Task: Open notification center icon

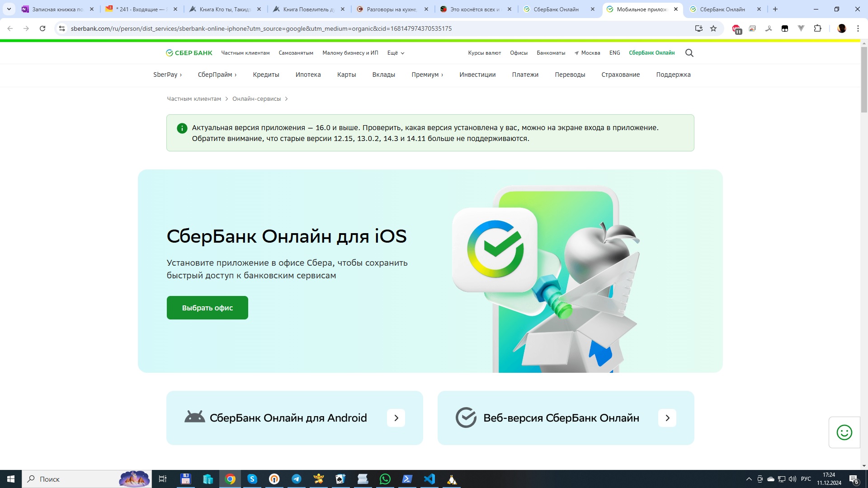Action: point(854,479)
